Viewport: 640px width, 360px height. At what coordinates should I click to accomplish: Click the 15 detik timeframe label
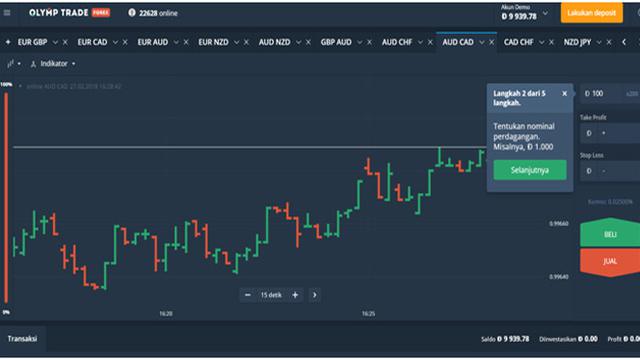click(x=271, y=295)
